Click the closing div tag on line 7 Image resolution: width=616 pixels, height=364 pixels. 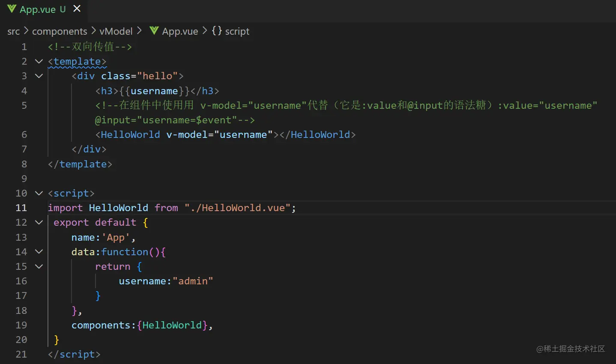click(89, 149)
